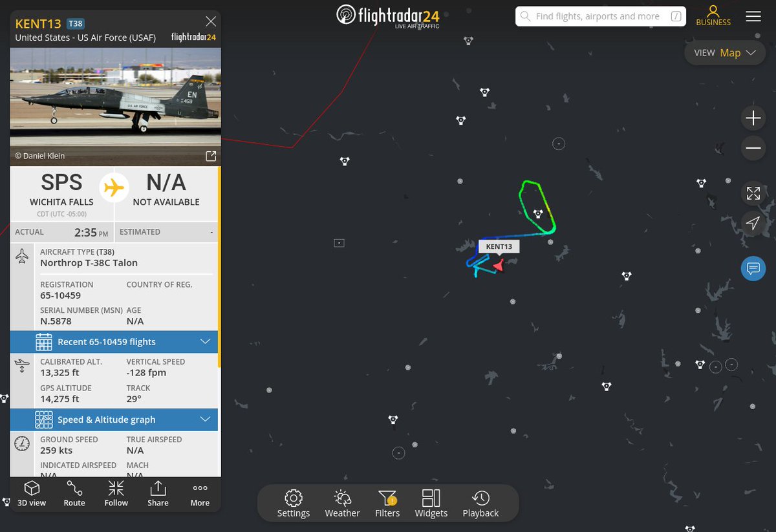Open the hamburger main menu
This screenshot has width=776, height=532.
click(x=753, y=17)
